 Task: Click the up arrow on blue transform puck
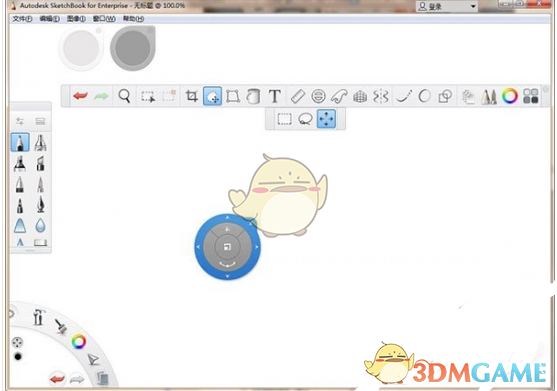click(x=227, y=217)
